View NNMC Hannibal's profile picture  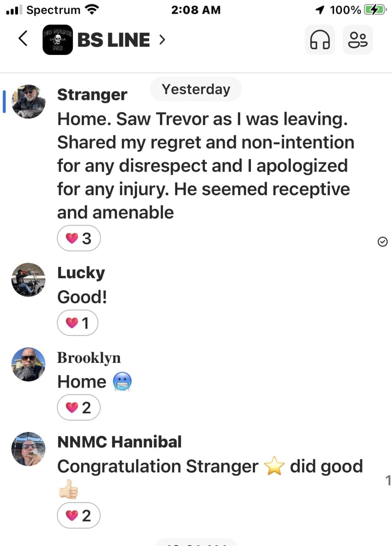(28, 449)
